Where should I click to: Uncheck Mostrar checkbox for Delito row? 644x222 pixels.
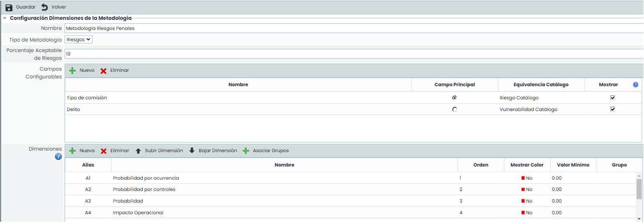click(x=613, y=109)
